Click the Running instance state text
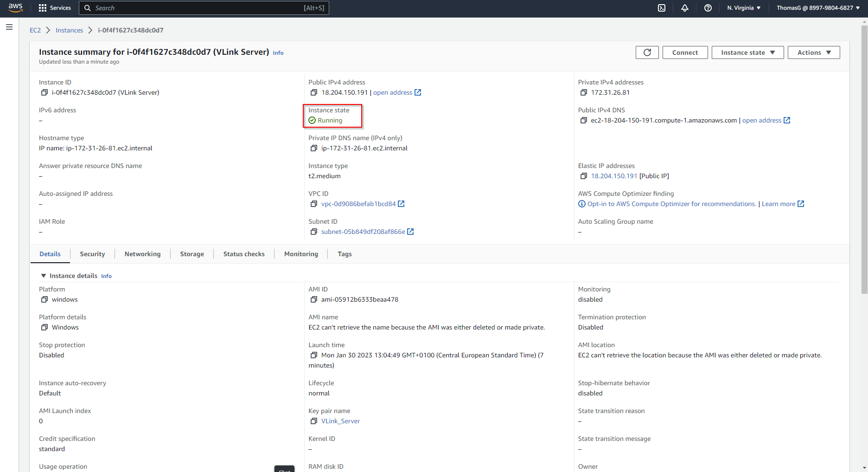Image resolution: width=868 pixels, height=472 pixels. coord(330,120)
